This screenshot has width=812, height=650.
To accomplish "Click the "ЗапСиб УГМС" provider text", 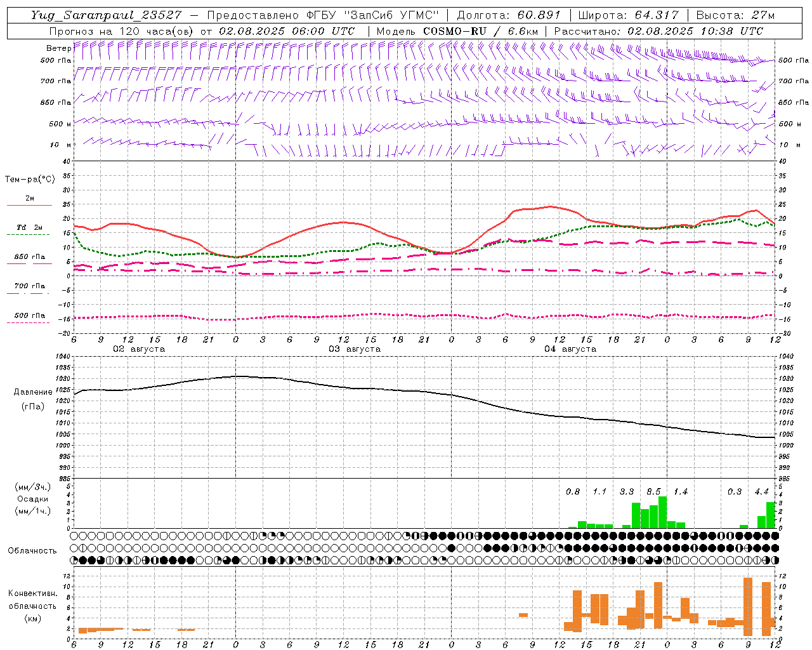I will point(391,15).
